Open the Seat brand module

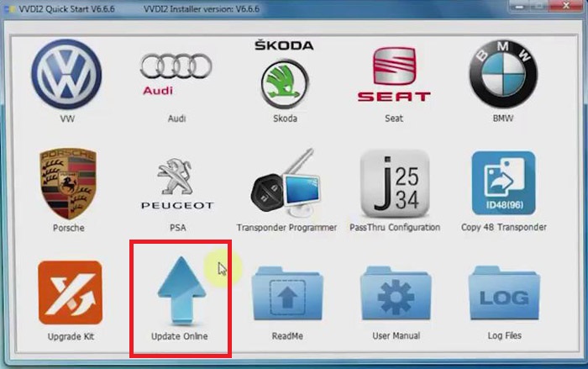(x=394, y=74)
